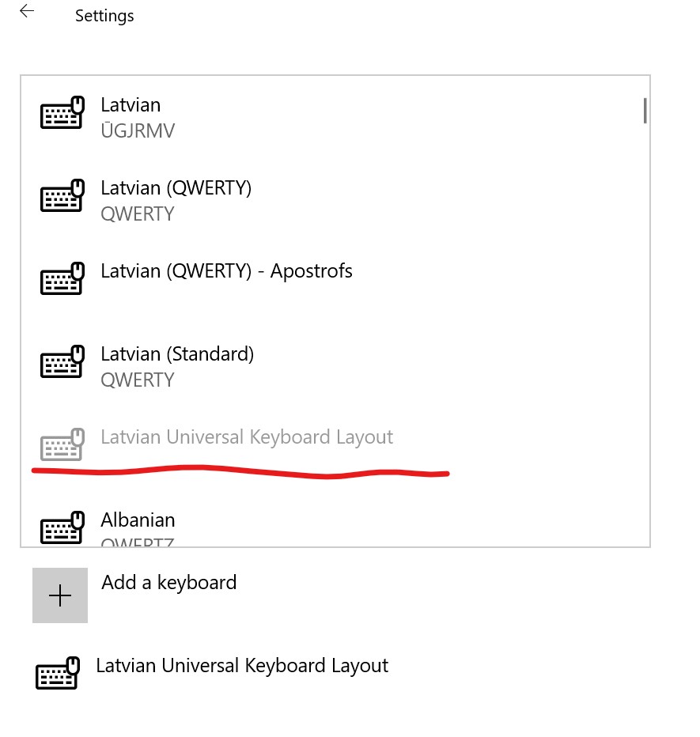Click keyboard icon beside Latvian (QWERTY)

[x=62, y=195]
